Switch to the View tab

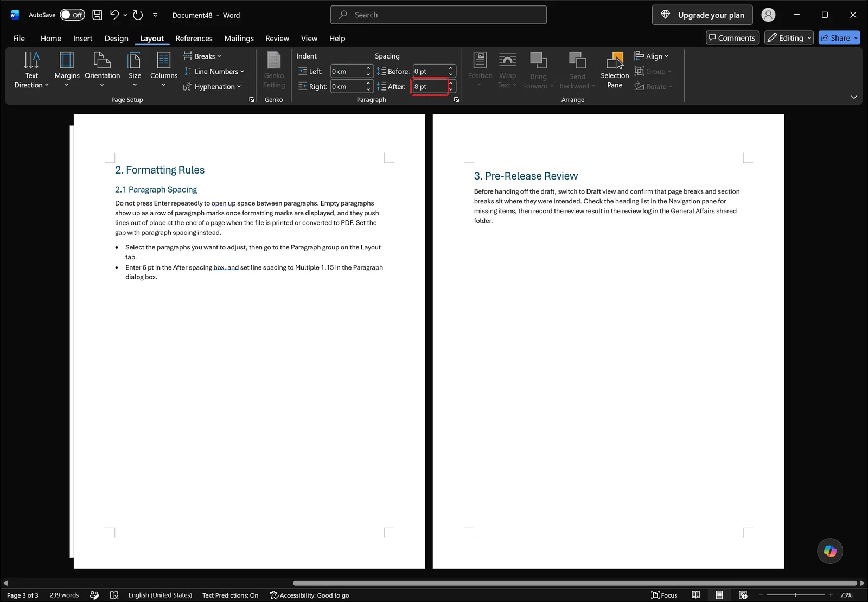click(309, 39)
